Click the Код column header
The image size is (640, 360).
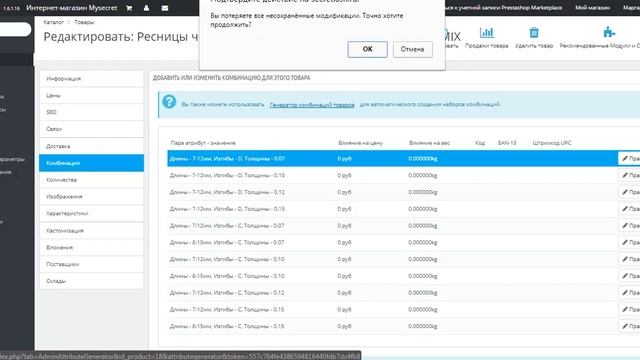point(480,143)
